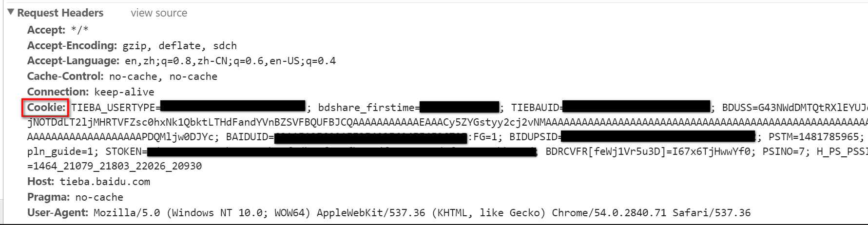868x225 pixels.
Task: Click the keep-alive value
Action: pos(124,92)
